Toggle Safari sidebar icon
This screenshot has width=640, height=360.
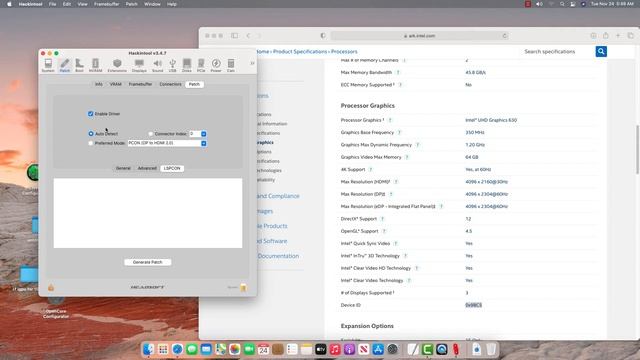click(234, 36)
